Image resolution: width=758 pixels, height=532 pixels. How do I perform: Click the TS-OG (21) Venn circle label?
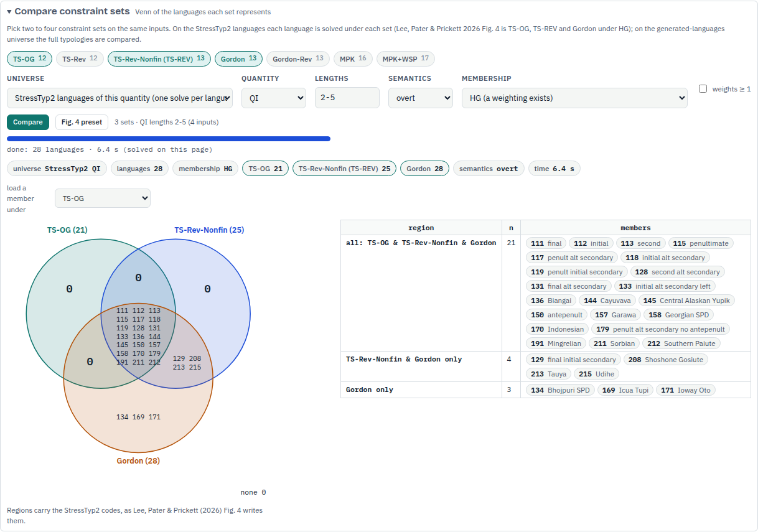(67, 230)
